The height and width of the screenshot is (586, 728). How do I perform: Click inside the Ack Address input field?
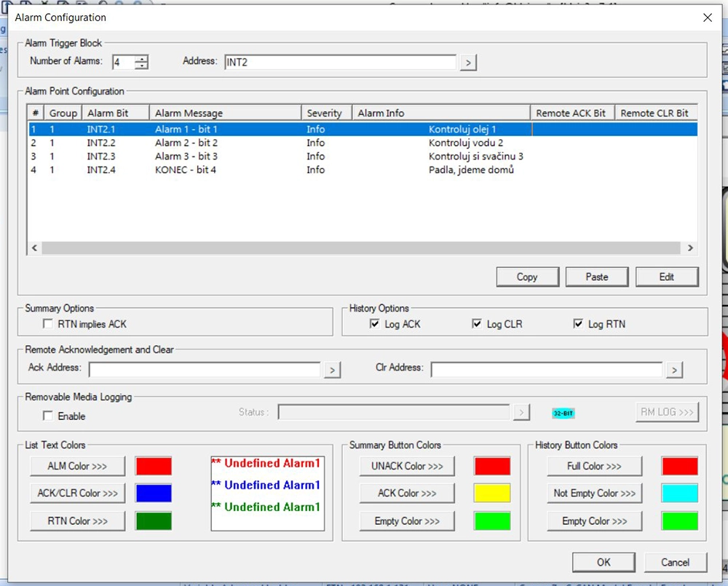pyautogui.click(x=204, y=370)
